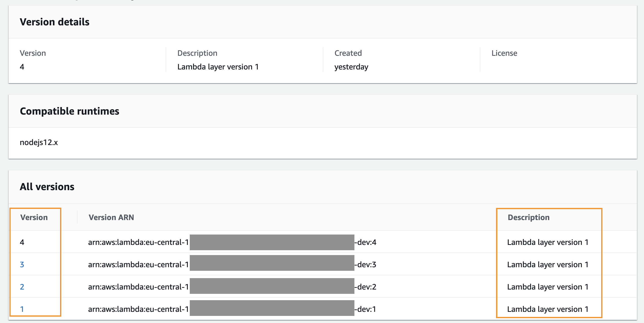
Task: Click the All versions heading
Action: coord(47,187)
